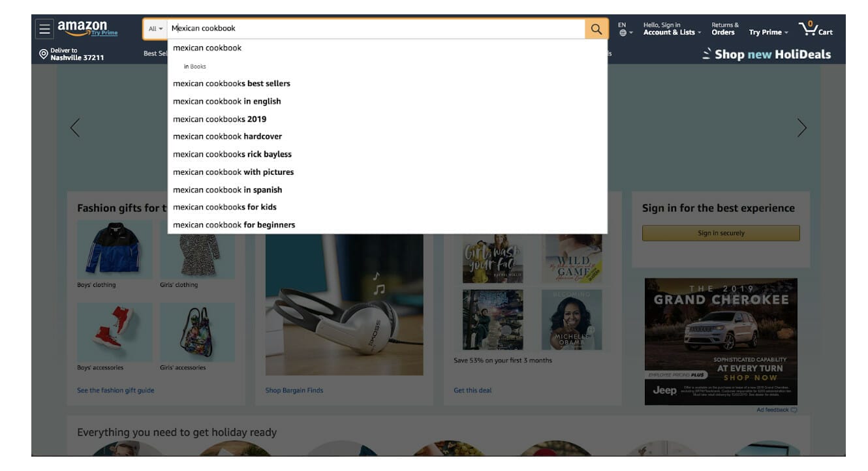Choose "mexican cookbooks for kids" suggestion
The width and height of the screenshot is (868, 471).
[387, 207]
